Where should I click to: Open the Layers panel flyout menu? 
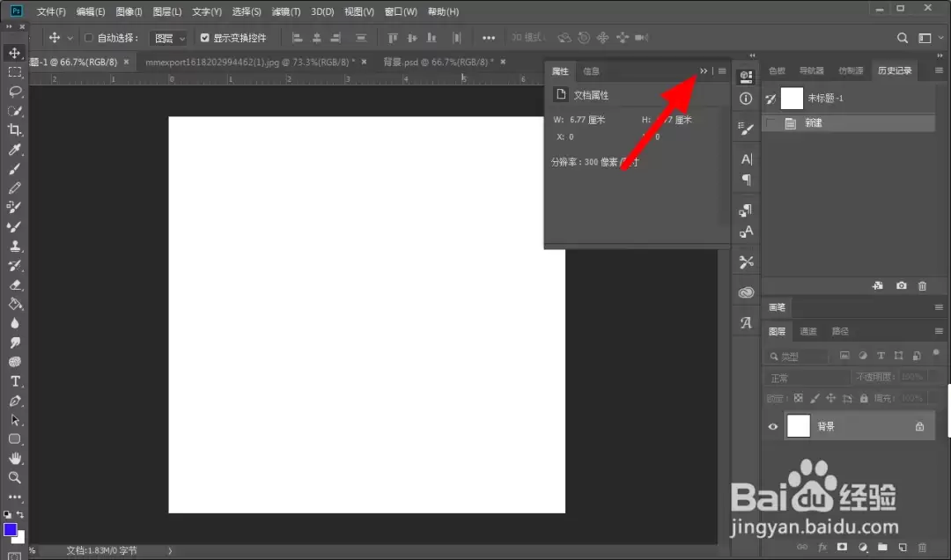click(x=939, y=331)
